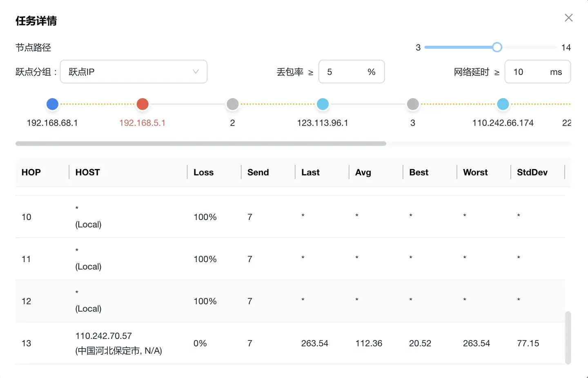Viewport: 588px width, 378px height.
Task: Click the hop range slider handle
Action: [497, 47]
